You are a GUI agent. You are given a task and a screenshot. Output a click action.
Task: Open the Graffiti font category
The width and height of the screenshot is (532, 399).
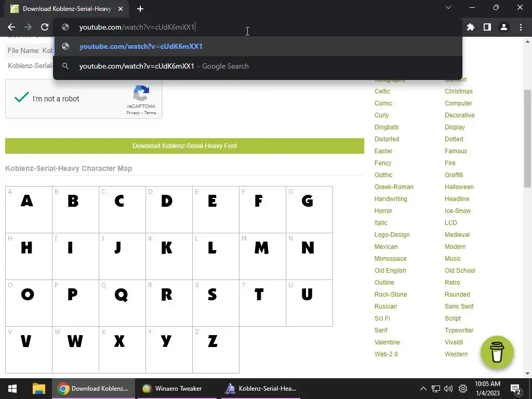click(454, 175)
